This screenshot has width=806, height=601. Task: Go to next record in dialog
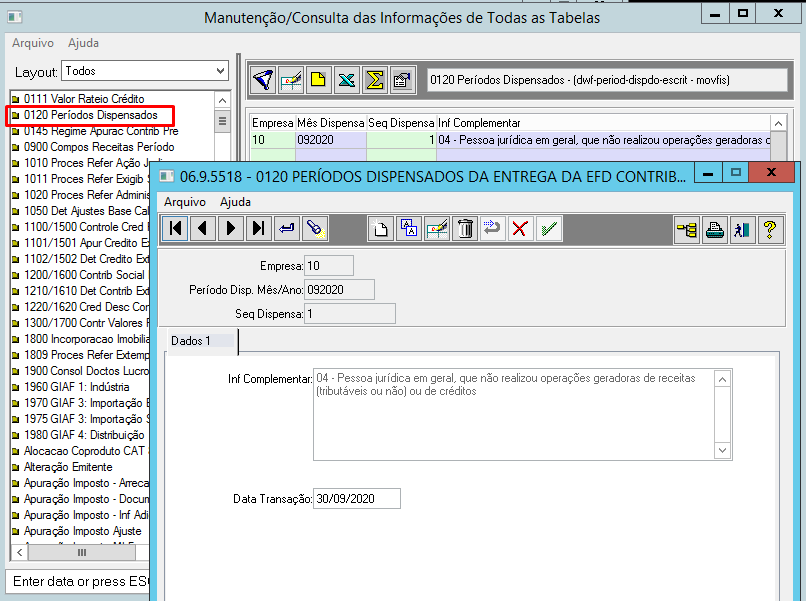[230, 228]
